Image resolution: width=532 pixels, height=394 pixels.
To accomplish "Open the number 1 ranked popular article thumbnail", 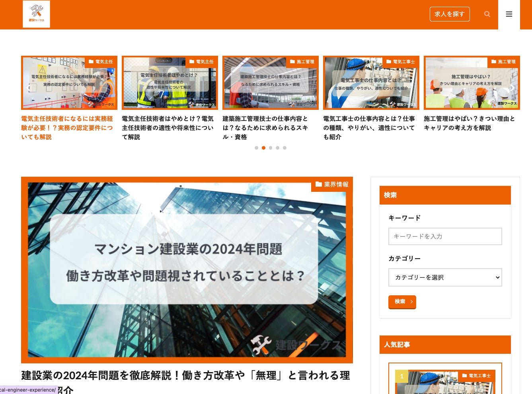I will (445, 383).
